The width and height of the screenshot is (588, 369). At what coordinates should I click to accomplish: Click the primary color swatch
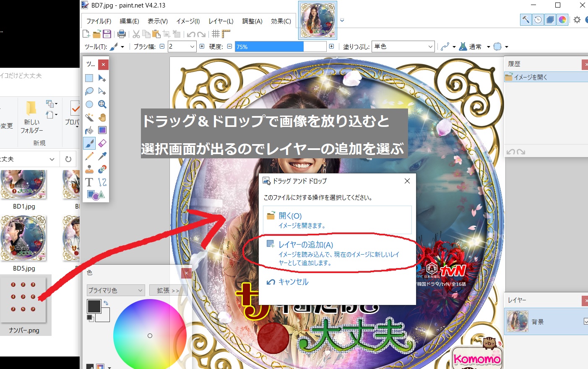[x=94, y=306]
